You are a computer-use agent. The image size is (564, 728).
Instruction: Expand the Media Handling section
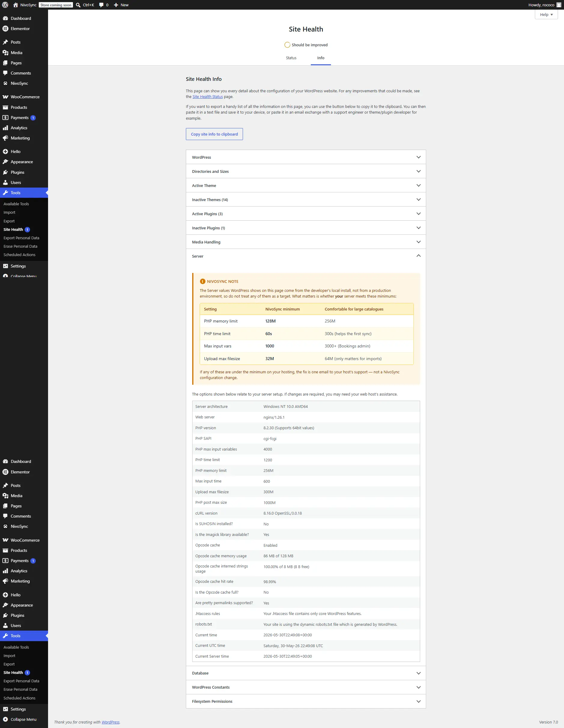click(x=306, y=242)
